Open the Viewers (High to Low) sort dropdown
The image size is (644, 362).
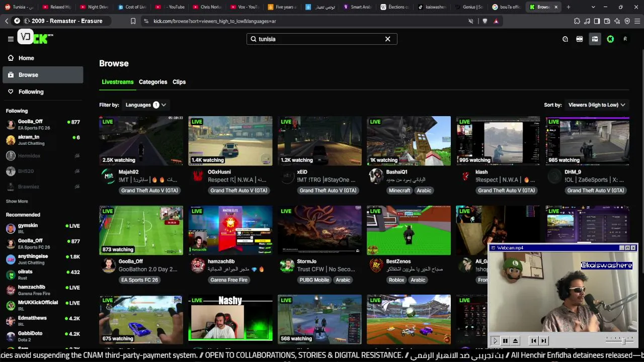(x=597, y=105)
